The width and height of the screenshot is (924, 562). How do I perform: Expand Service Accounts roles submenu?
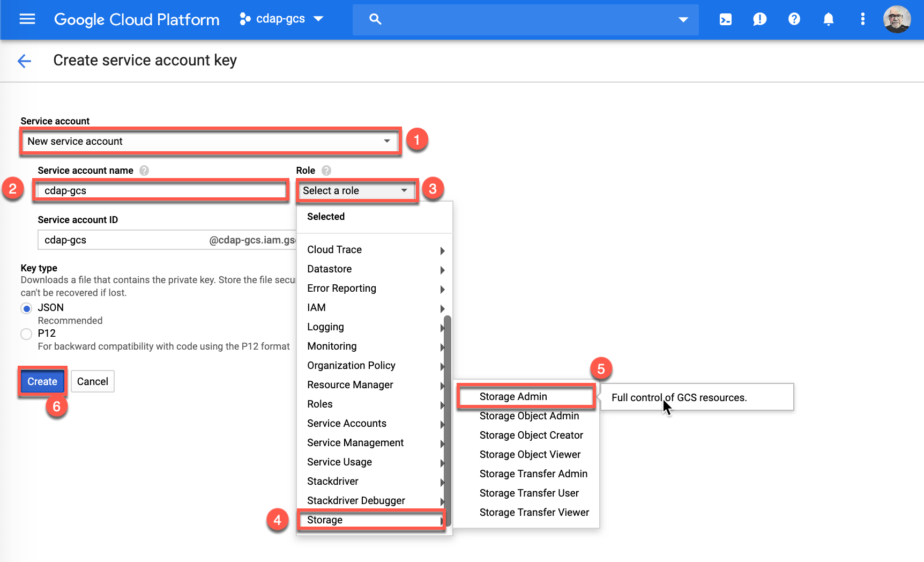(371, 424)
